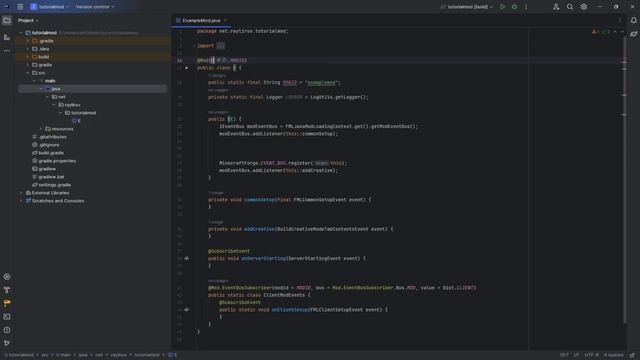640x360 pixels.
Task: Click gutter icon next to onClientSetup
Action: point(187,310)
